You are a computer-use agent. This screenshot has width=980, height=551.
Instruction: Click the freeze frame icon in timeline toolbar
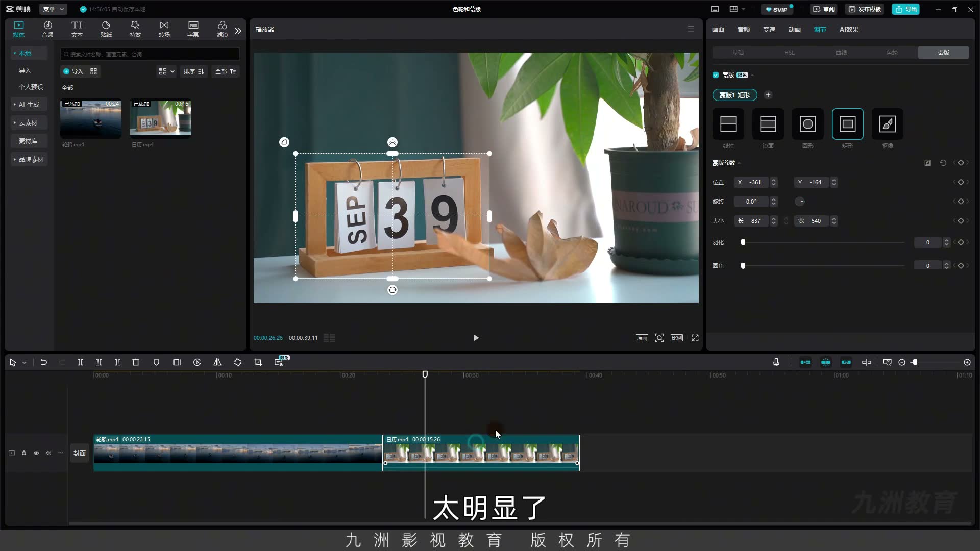tap(177, 362)
